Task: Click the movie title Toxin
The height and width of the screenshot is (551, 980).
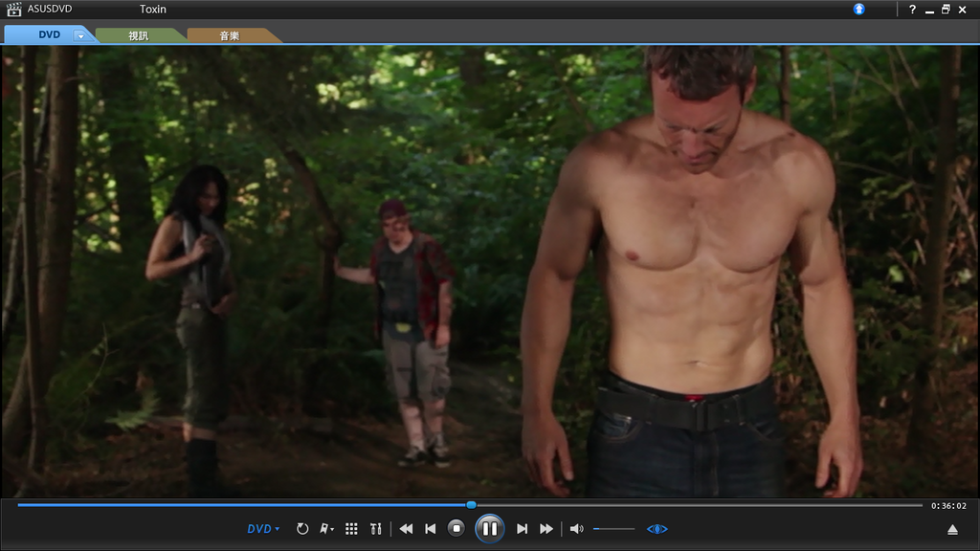Action: (153, 10)
